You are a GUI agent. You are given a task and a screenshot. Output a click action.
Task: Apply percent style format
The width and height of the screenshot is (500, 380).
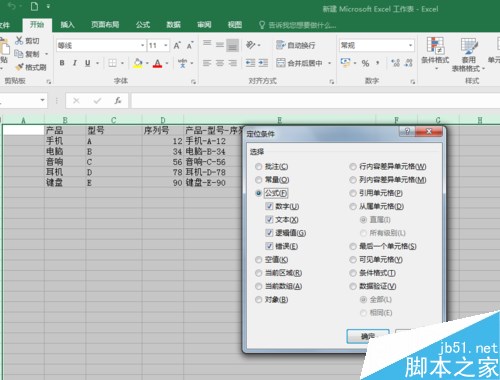(365, 63)
